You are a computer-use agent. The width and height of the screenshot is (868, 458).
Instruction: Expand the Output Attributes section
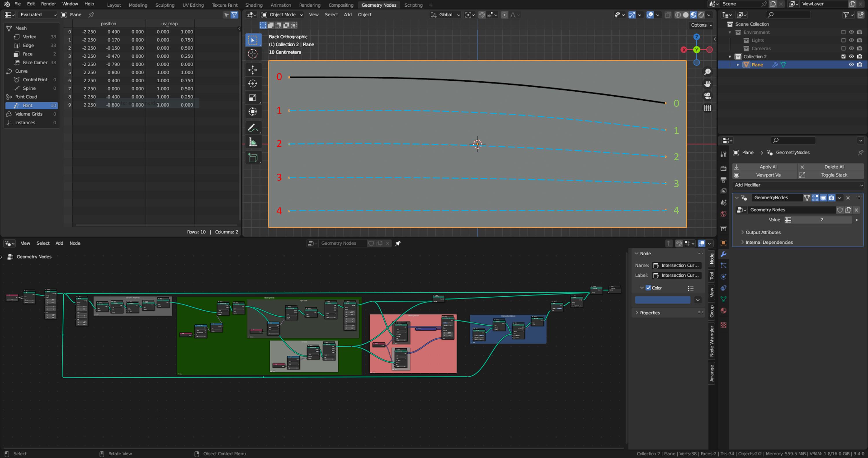coord(763,232)
